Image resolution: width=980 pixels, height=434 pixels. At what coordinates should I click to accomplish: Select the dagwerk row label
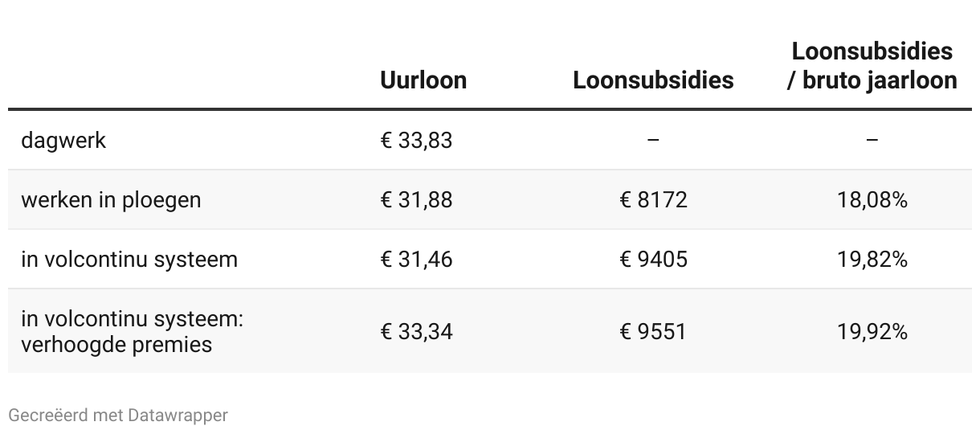point(63,141)
